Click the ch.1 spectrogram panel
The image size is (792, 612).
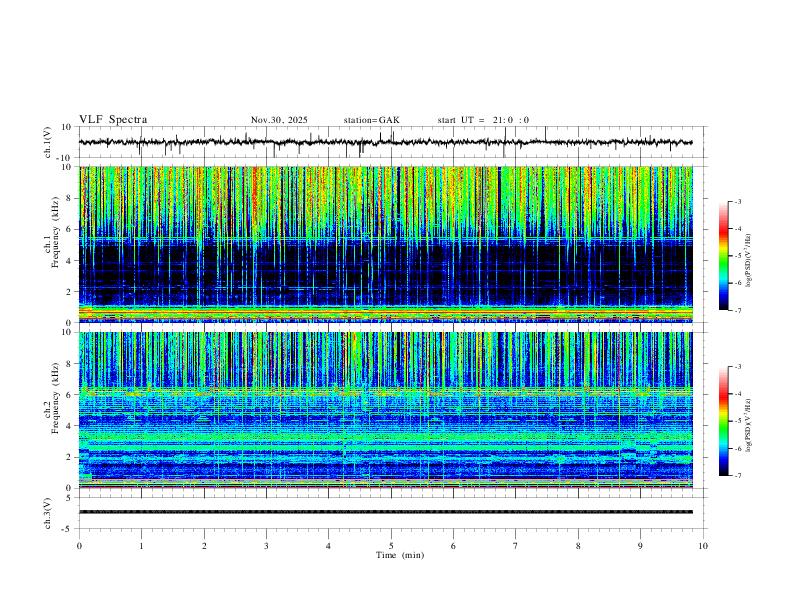click(x=386, y=244)
